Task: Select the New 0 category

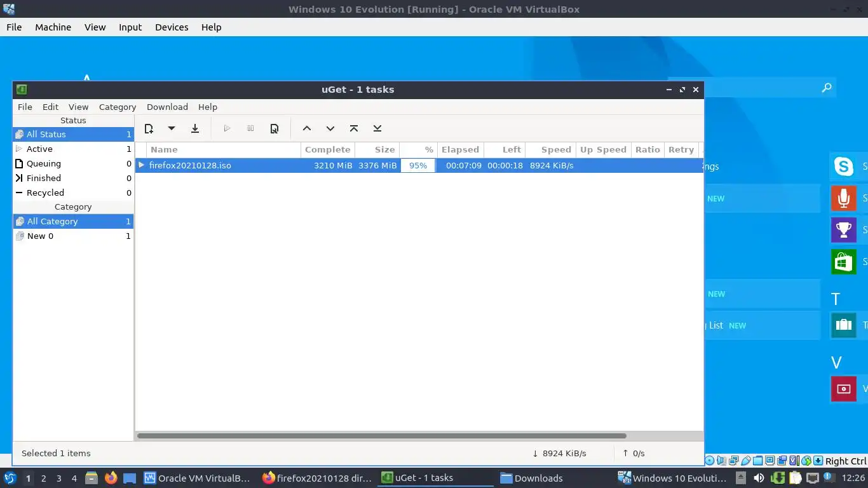Action: [x=73, y=236]
